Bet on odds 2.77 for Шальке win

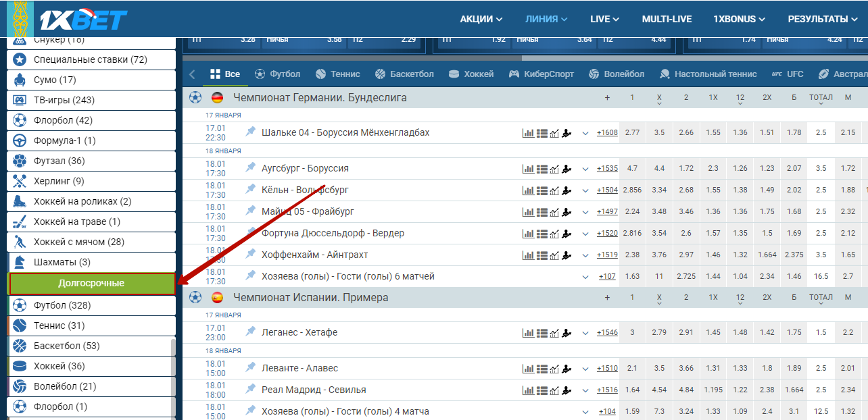click(x=632, y=133)
